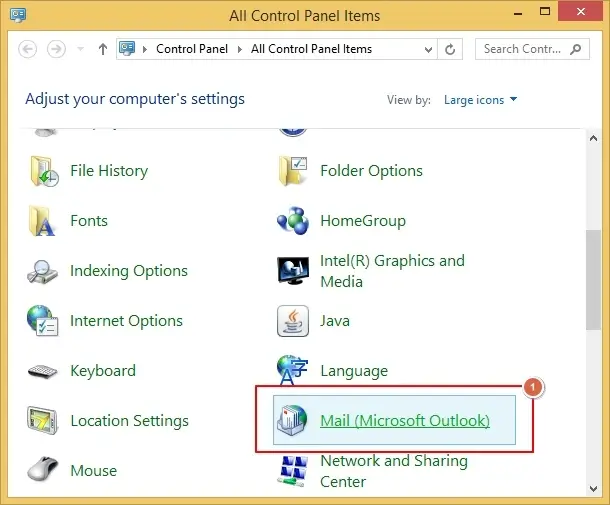Open the File History icon
The width and height of the screenshot is (610, 505).
(x=44, y=171)
